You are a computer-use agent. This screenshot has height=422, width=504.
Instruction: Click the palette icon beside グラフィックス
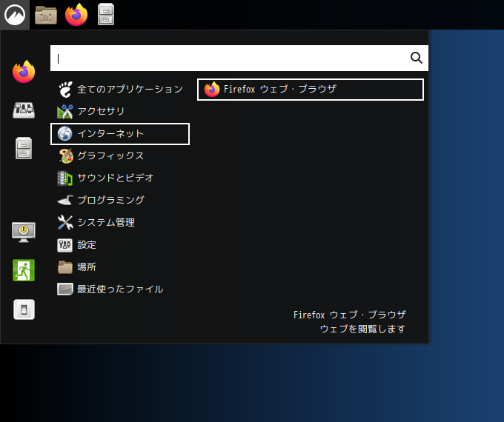(65, 156)
